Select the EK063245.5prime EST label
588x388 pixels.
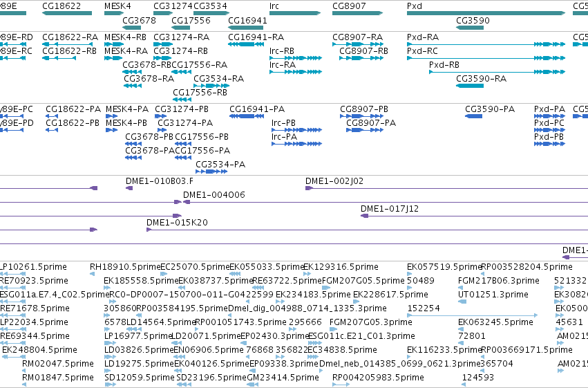(x=495, y=322)
